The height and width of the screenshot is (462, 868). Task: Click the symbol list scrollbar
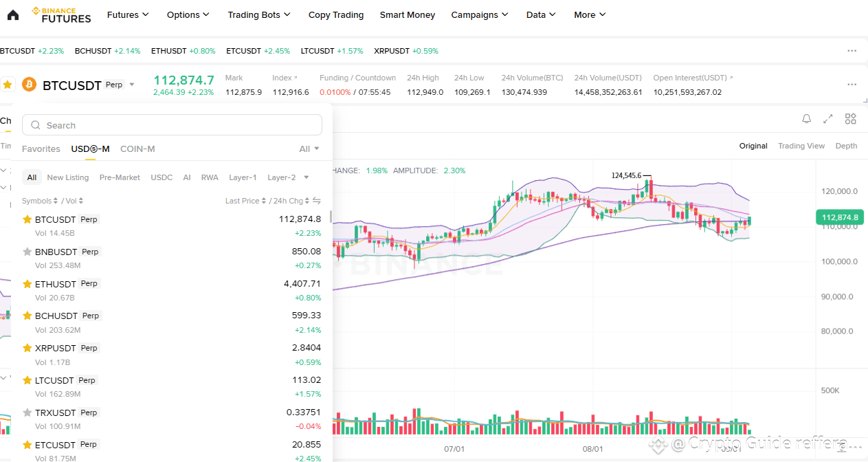click(331, 217)
